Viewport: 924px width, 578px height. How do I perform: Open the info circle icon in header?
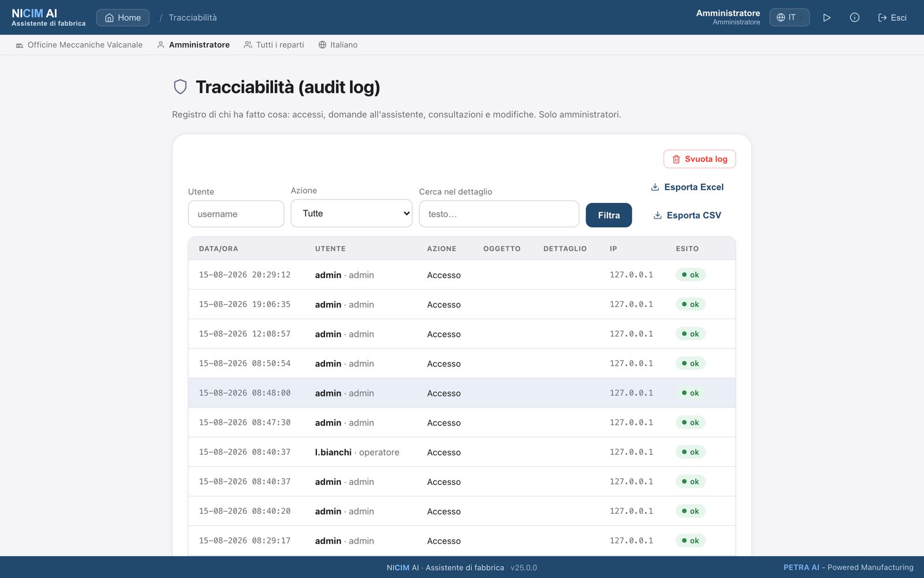click(x=855, y=17)
